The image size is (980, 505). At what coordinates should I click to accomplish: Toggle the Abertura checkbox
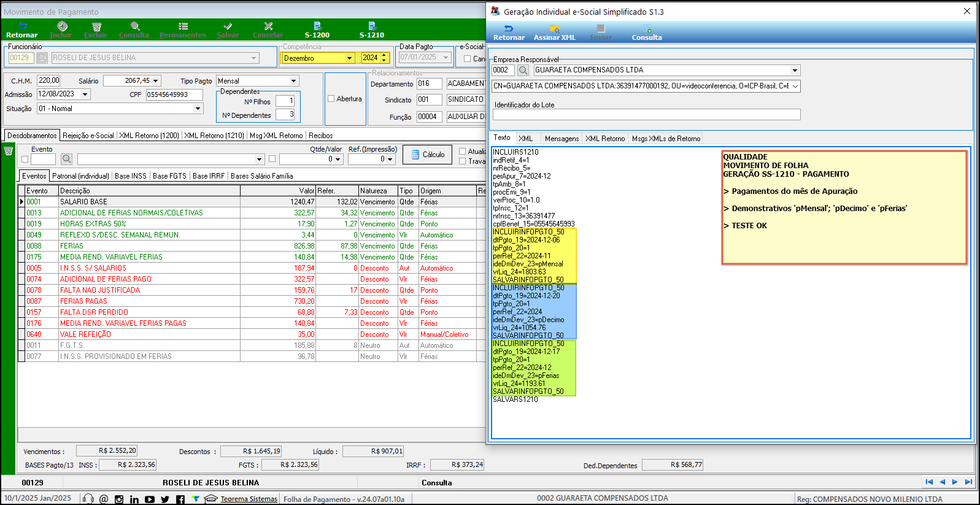(331, 99)
